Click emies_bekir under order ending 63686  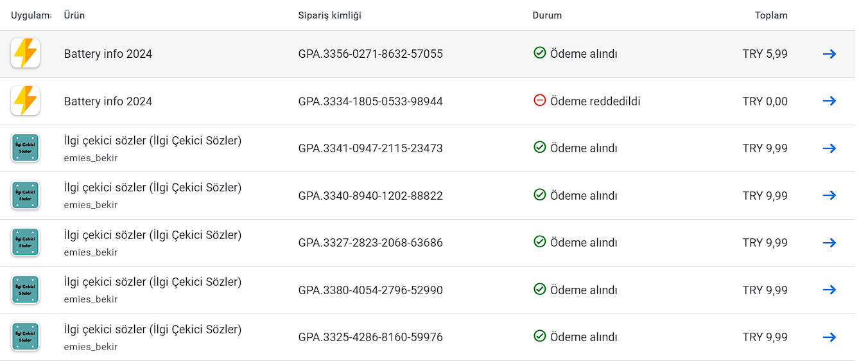(91, 252)
